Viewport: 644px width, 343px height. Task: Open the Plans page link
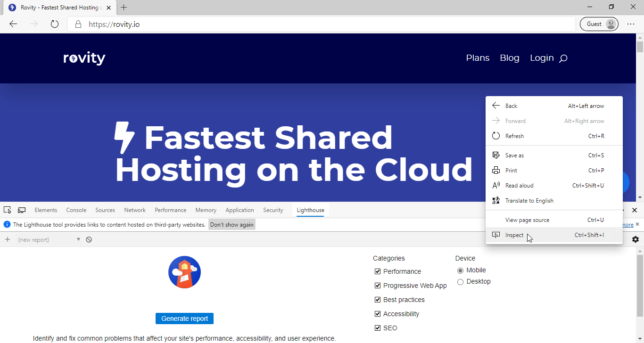pyautogui.click(x=478, y=58)
